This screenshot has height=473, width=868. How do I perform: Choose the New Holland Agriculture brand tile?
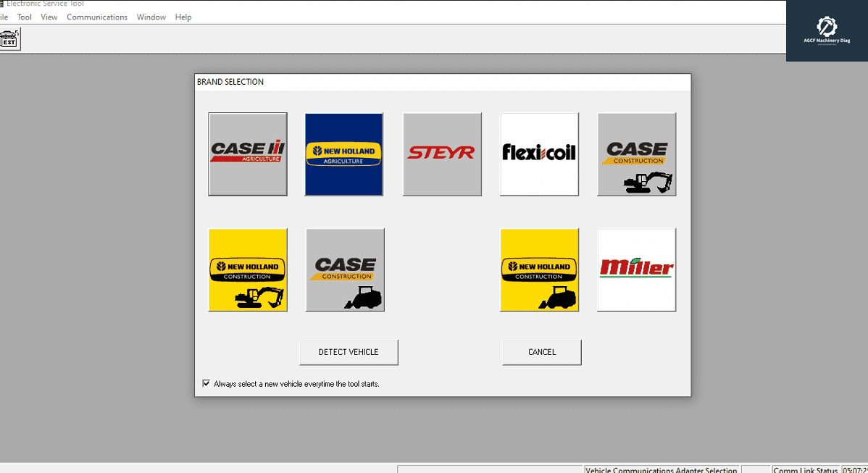(344, 154)
